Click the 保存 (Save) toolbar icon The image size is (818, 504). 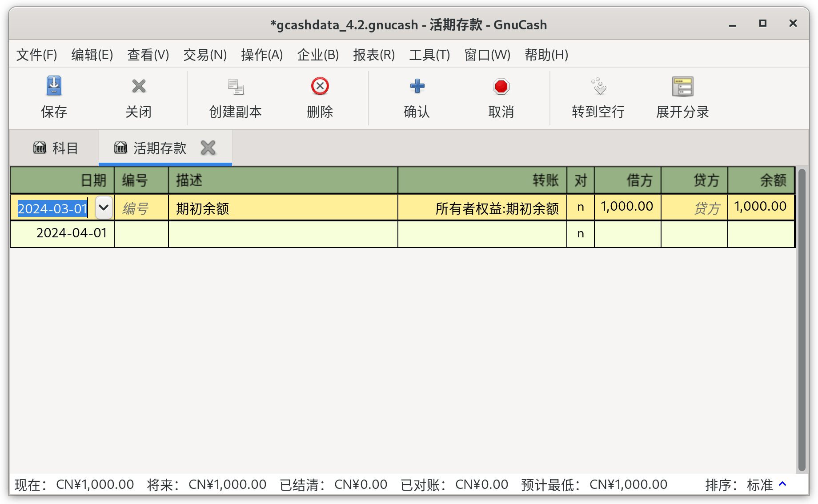(x=54, y=86)
